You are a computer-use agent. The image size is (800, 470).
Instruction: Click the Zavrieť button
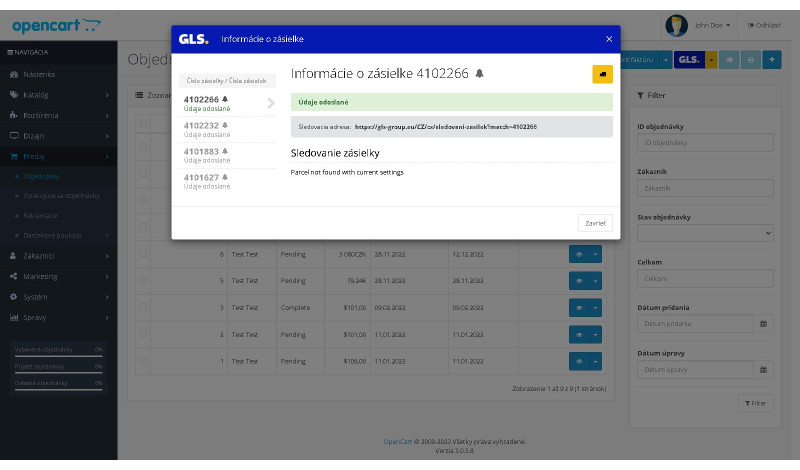[x=595, y=223]
